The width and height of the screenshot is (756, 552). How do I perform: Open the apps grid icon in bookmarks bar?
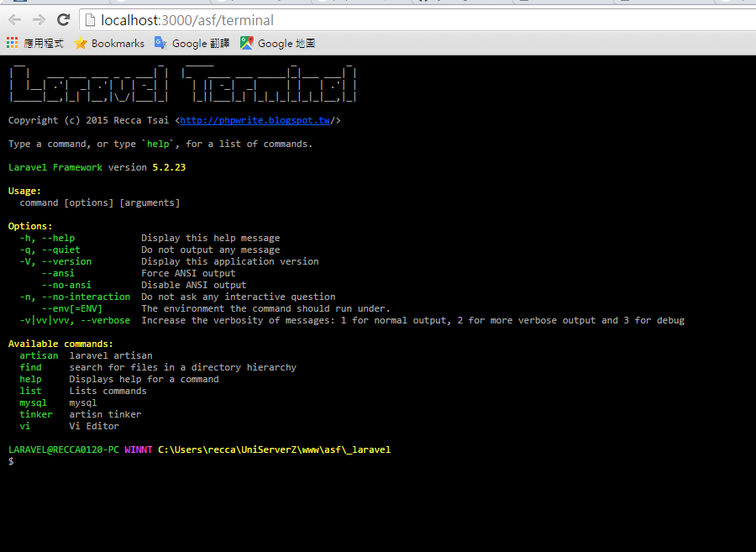click(12, 43)
